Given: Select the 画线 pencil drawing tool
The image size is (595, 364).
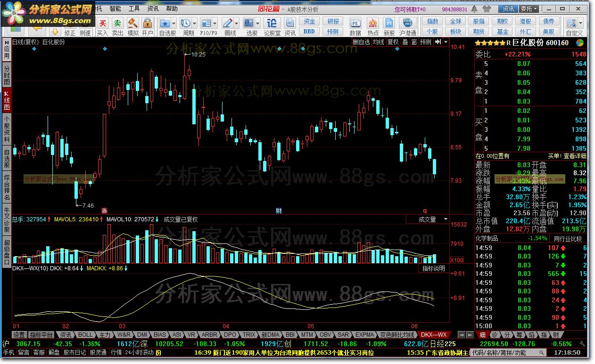Looking at the screenshot, I should tap(228, 23).
